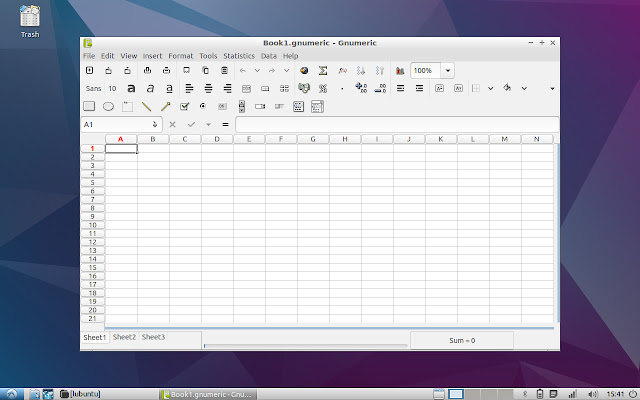640x400 pixels.
Task: Paste clipboard with the Paste icon
Action: pyautogui.click(x=224, y=70)
